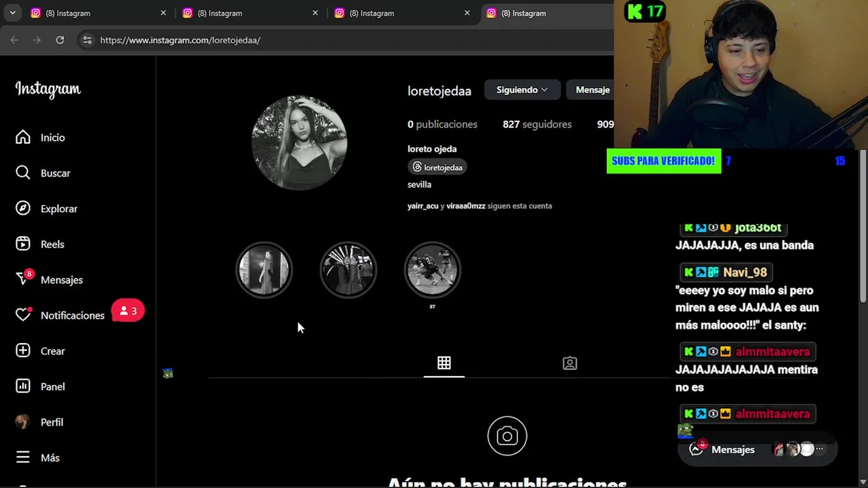Viewport: 868px width, 488px height.
Task: Open the second story highlight circle
Action: click(x=349, y=270)
